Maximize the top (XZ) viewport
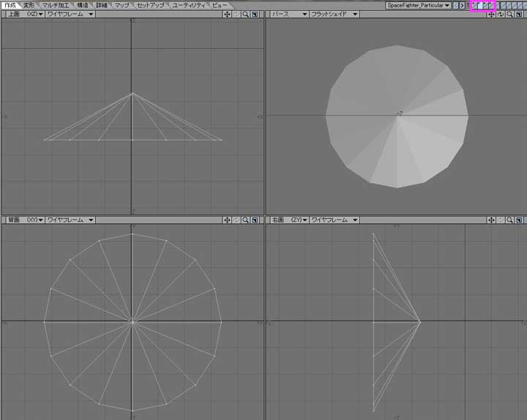The image size is (527, 420). [255, 14]
